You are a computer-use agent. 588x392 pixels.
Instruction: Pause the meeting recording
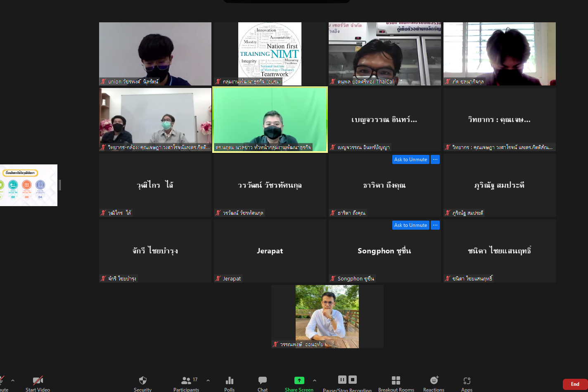click(x=342, y=380)
